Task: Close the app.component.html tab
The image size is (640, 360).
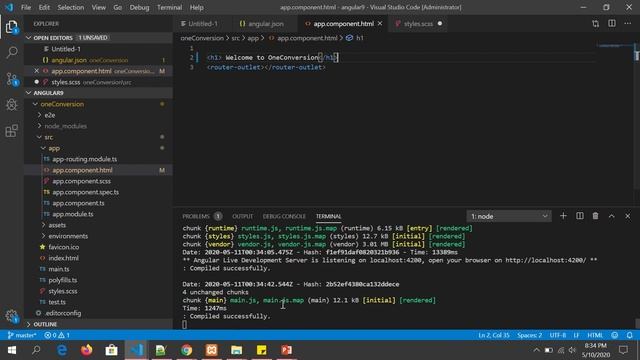Action: coord(380,24)
